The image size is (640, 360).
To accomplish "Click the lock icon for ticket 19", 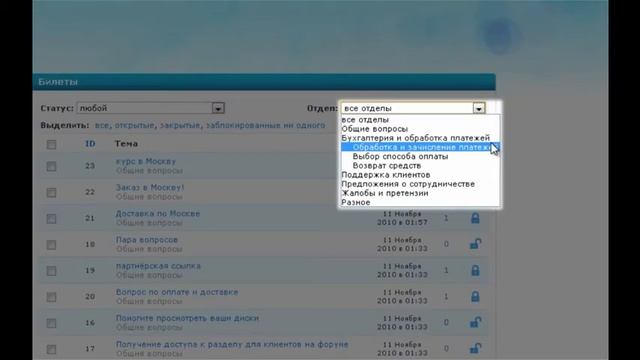I will point(475,270).
